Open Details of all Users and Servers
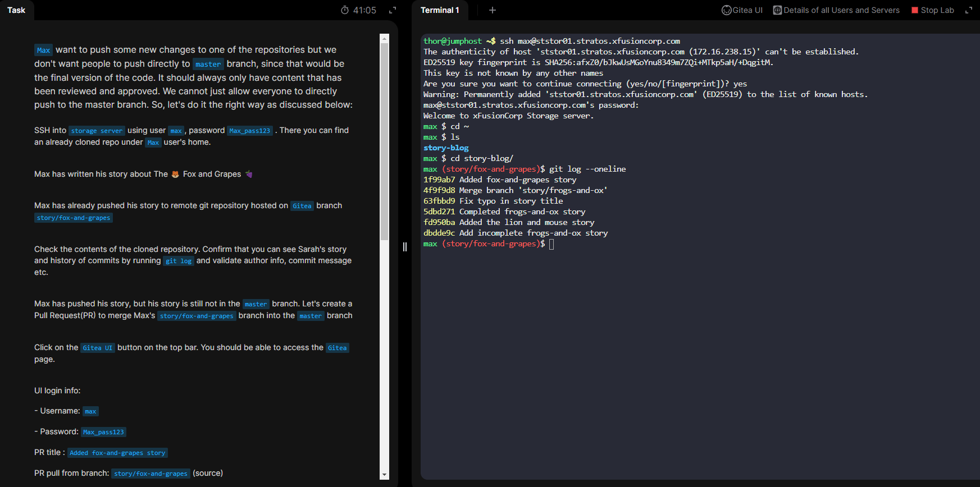 841,10
